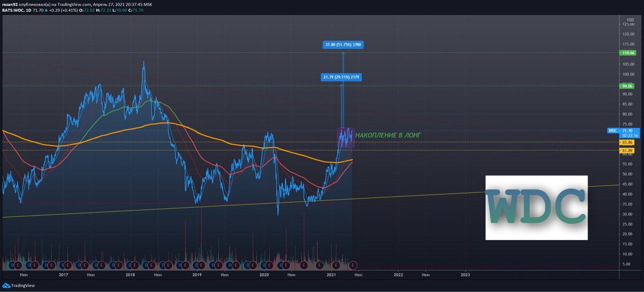Click the 2017 label on time axis

(63, 274)
